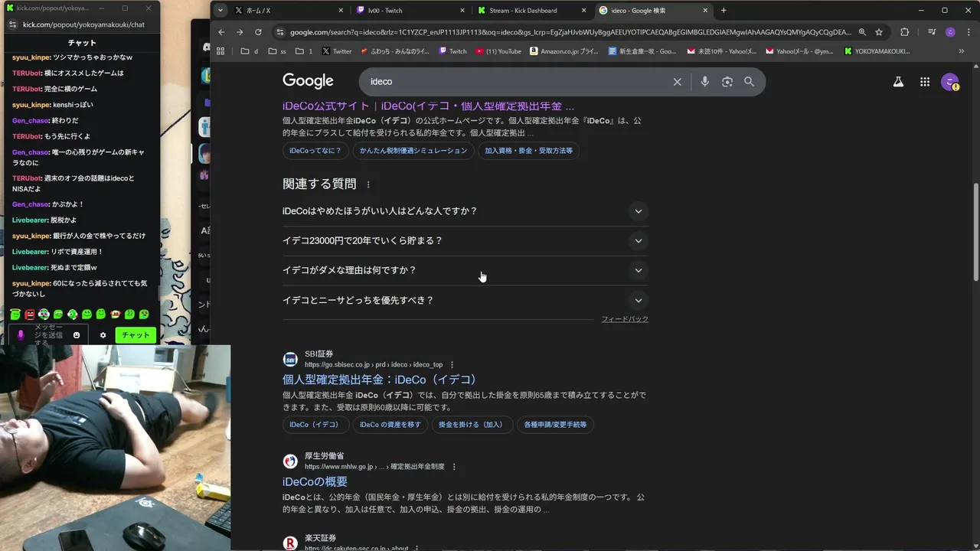Click the Chrome address bar URL
This screenshot has height=551, width=980.
pyautogui.click(x=570, y=32)
